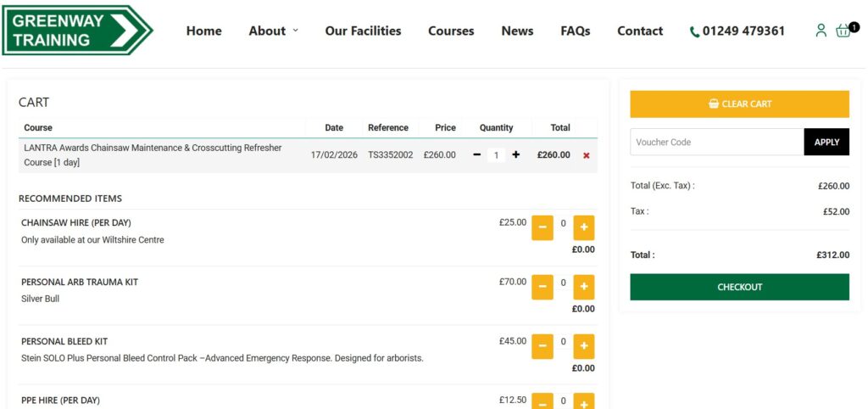Reduce Chainsaw Hire quantity with minus button
The height and width of the screenshot is (409, 868).
click(542, 227)
